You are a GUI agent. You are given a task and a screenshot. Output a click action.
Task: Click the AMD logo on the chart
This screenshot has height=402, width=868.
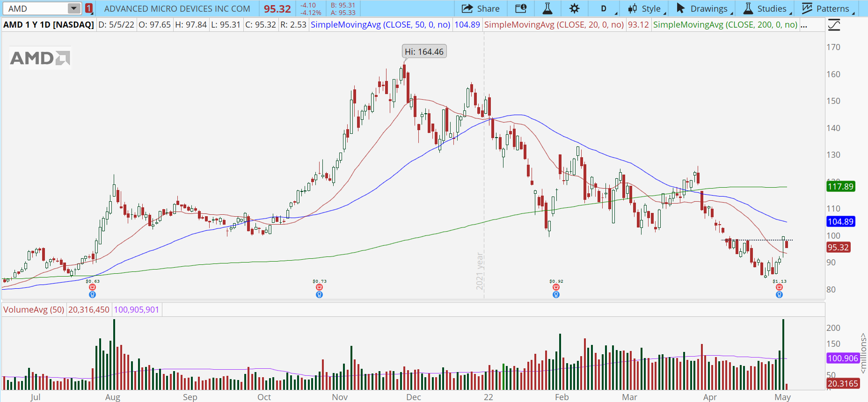(x=40, y=58)
